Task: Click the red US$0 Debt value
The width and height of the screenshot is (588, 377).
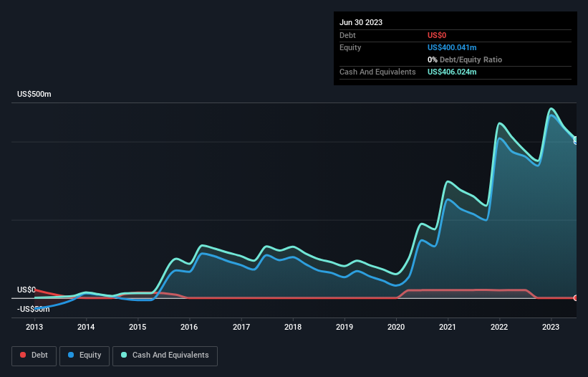Action: [437, 35]
